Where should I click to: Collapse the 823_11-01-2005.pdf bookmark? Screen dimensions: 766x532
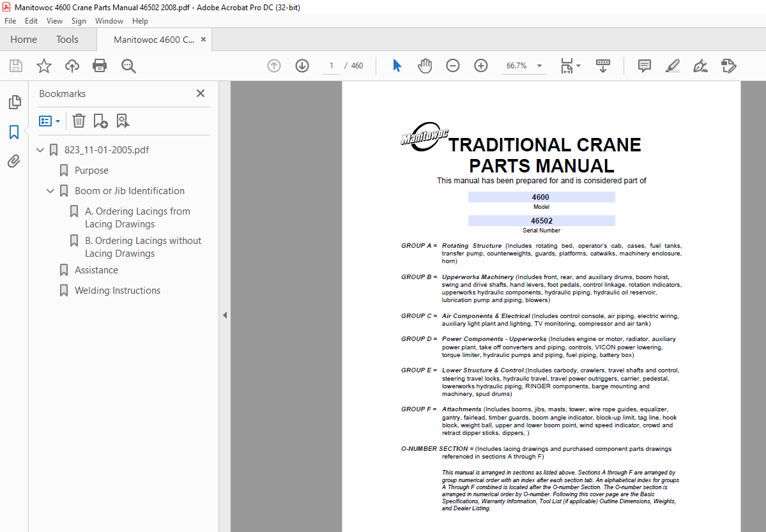tap(40, 150)
